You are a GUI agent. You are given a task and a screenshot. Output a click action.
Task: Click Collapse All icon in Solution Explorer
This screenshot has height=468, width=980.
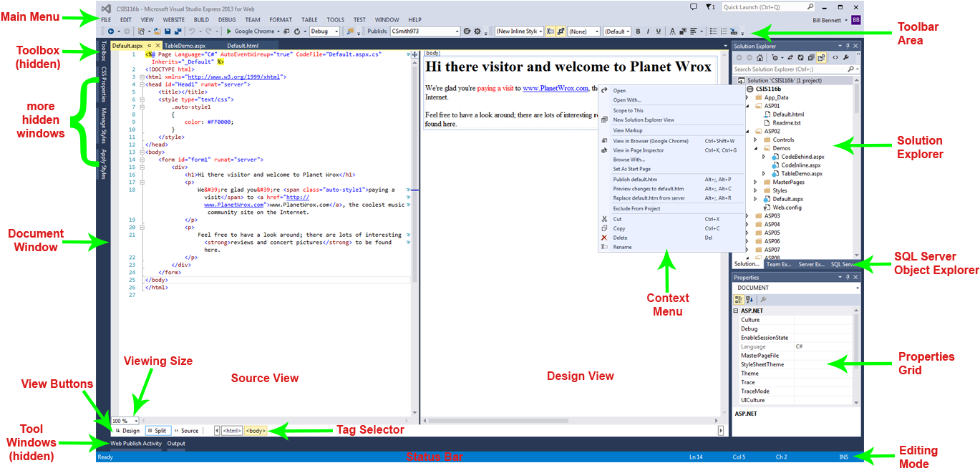811,57
